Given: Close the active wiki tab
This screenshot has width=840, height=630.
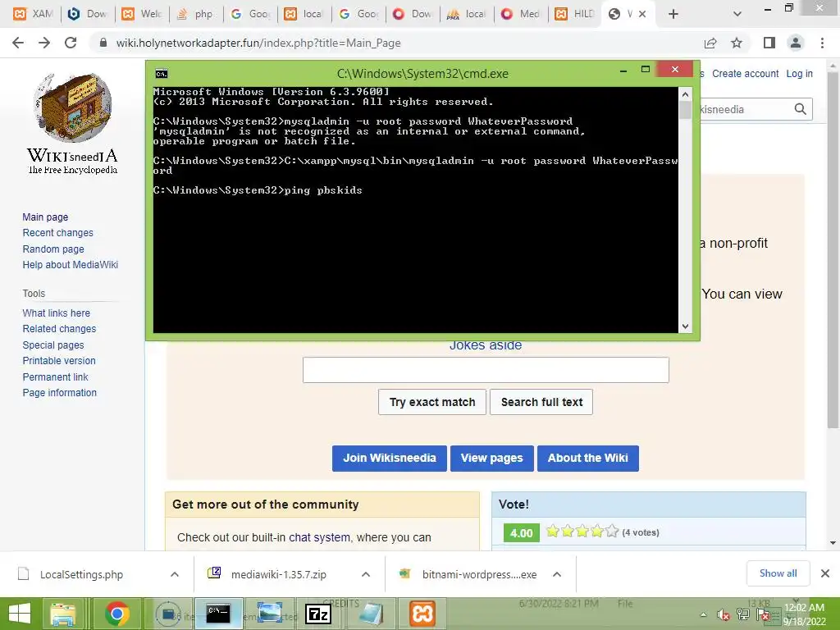Looking at the screenshot, I should (642, 14).
